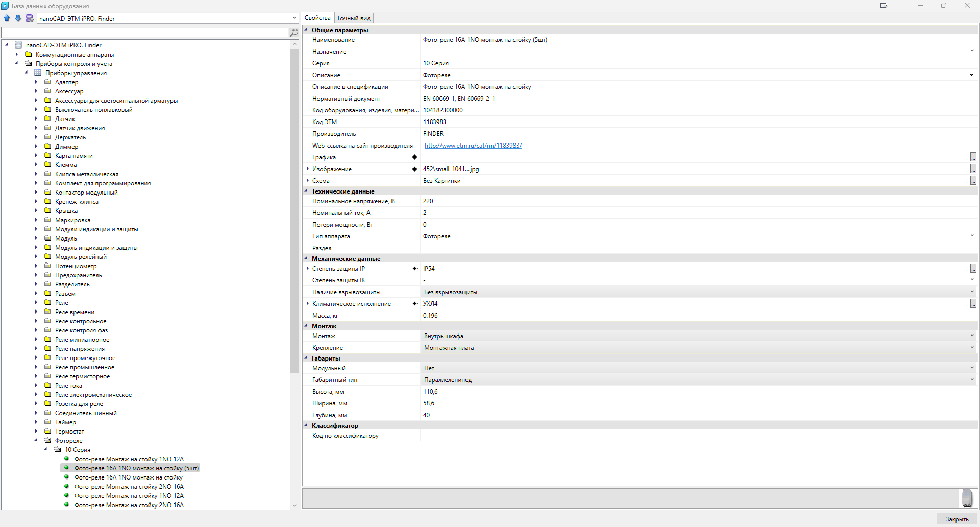Click the magnifier search icon
Image resolution: width=980 pixels, height=527 pixels.
(x=294, y=32)
